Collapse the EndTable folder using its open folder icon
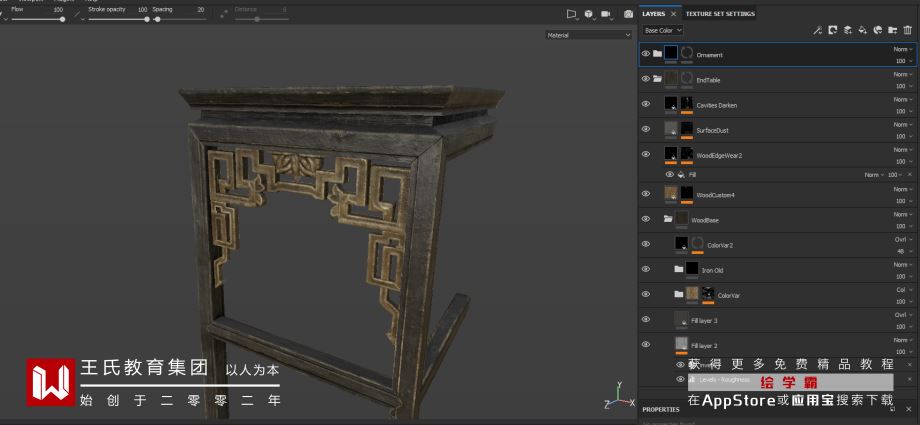920x425 pixels. tap(657, 79)
